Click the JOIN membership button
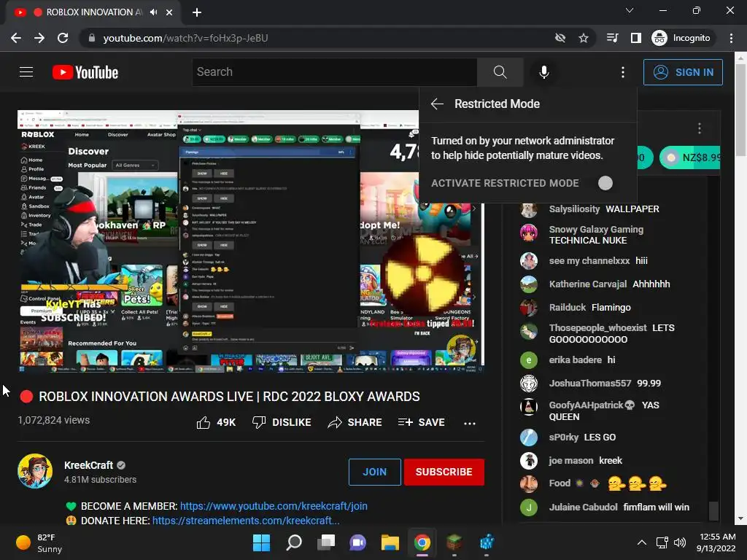 [374, 472]
